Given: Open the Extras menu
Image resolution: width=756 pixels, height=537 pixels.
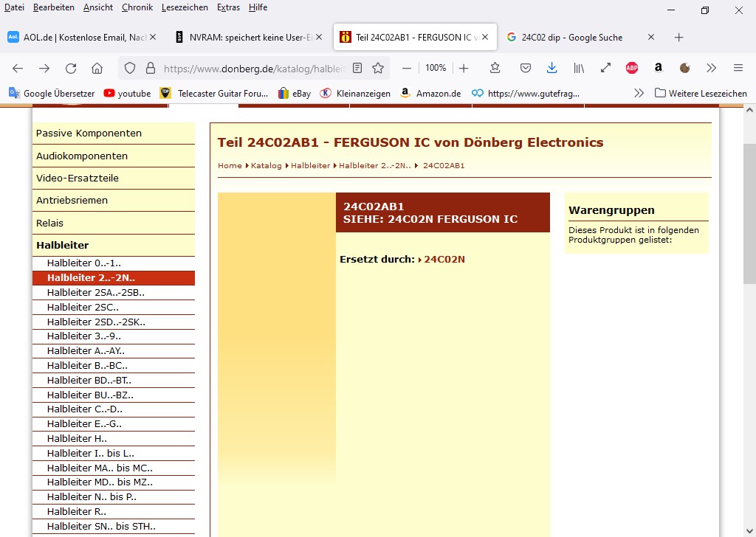Looking at the screenshot, I should pos(229,7).
